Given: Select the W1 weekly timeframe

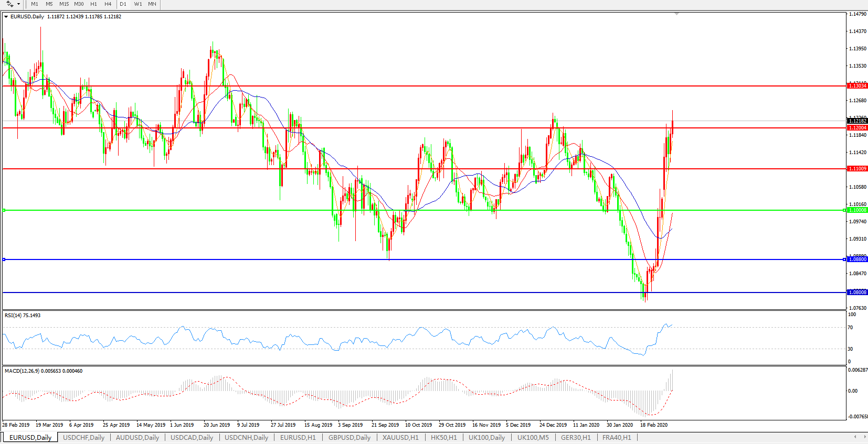Looking at the screenshot, I should [138, 4].
